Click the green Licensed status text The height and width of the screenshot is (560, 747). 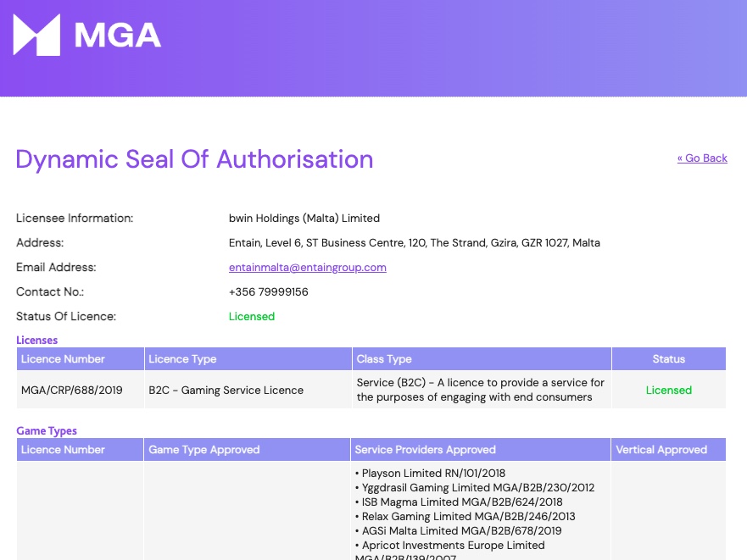pos(252,316)
